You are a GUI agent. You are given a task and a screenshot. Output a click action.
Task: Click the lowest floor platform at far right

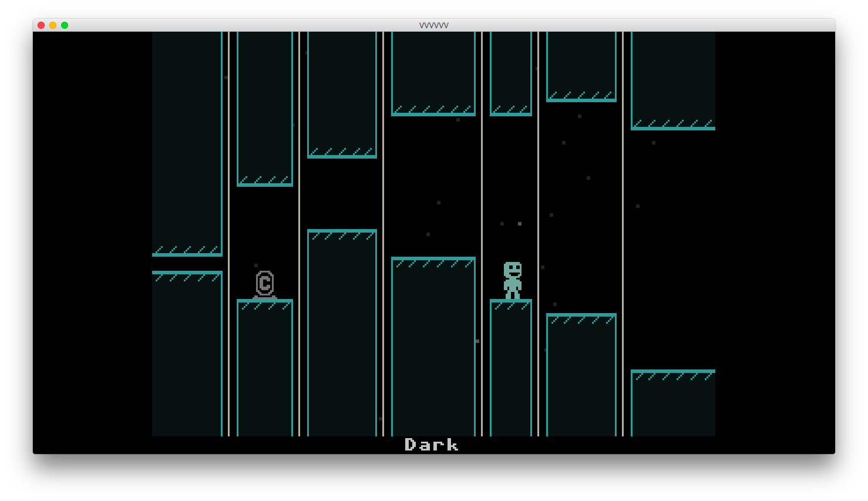[672, 403]
